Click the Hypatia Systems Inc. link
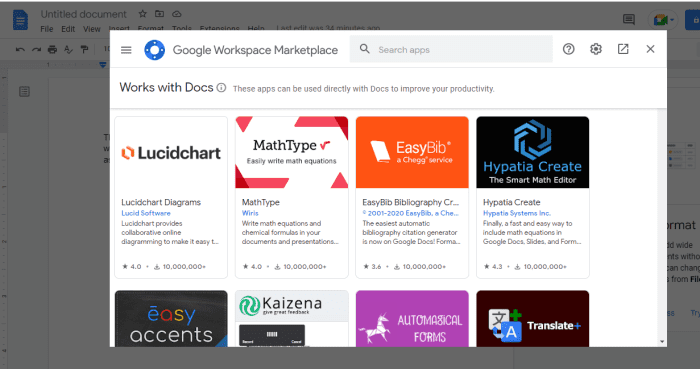 517,213
